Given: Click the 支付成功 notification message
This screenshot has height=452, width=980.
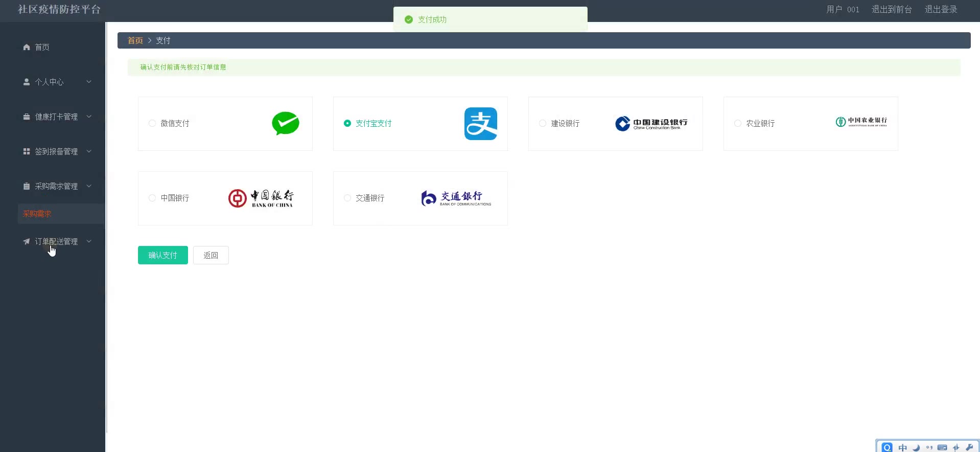Looking at the screenshot, I should coord(491,19).
